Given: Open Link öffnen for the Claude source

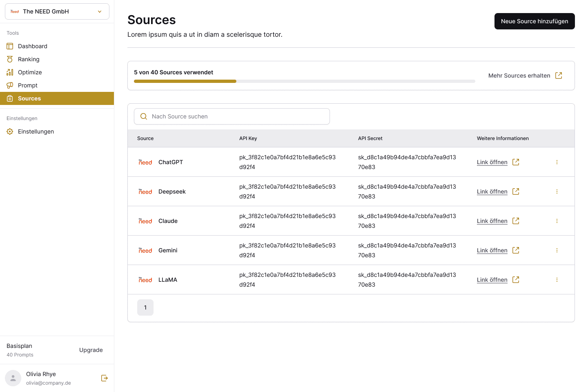Looking at the screenshot, I should click(x=492, y=221).
